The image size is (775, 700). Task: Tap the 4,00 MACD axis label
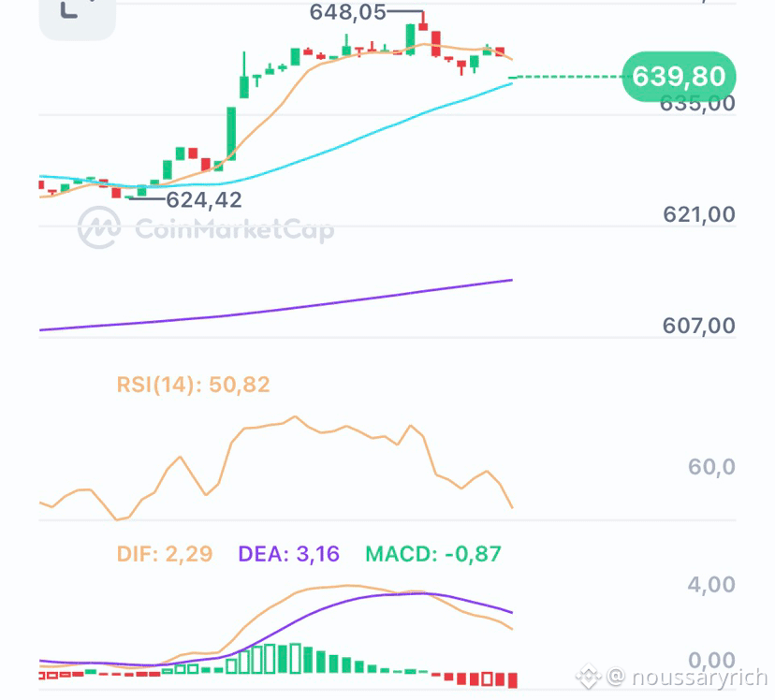tap(711, 584)
